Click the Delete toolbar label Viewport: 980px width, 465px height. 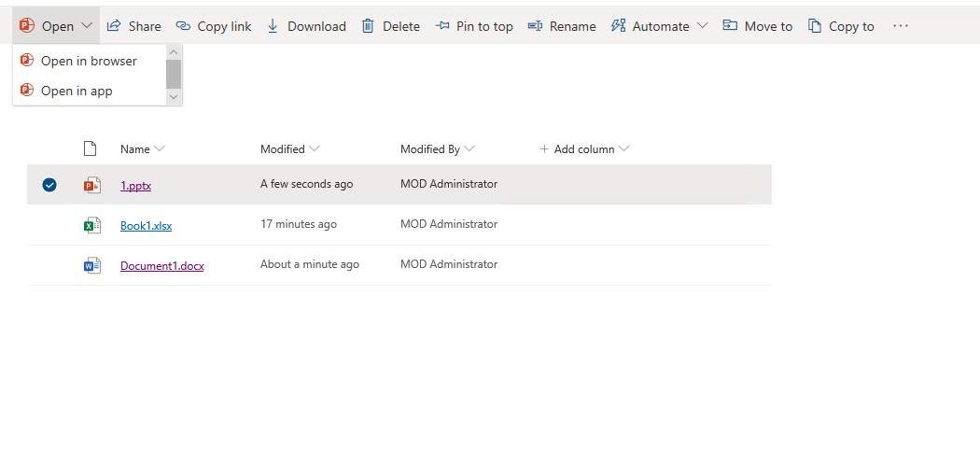click(x=401, y=26)
